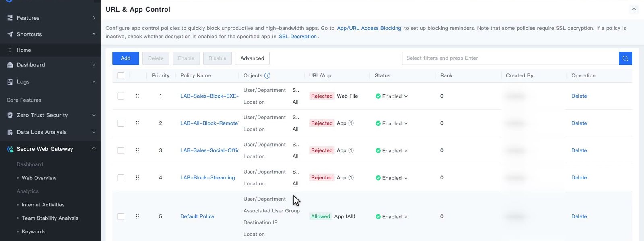Click the Advanced button
The image size is (644, 241).
(x=252, y=58)
